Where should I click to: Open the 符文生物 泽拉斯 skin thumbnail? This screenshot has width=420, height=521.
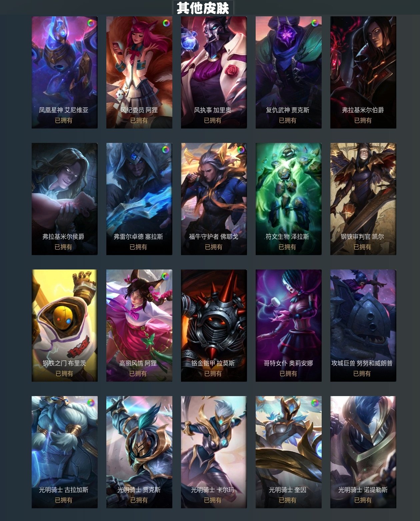pyautogui.click(x=289, y=199)
